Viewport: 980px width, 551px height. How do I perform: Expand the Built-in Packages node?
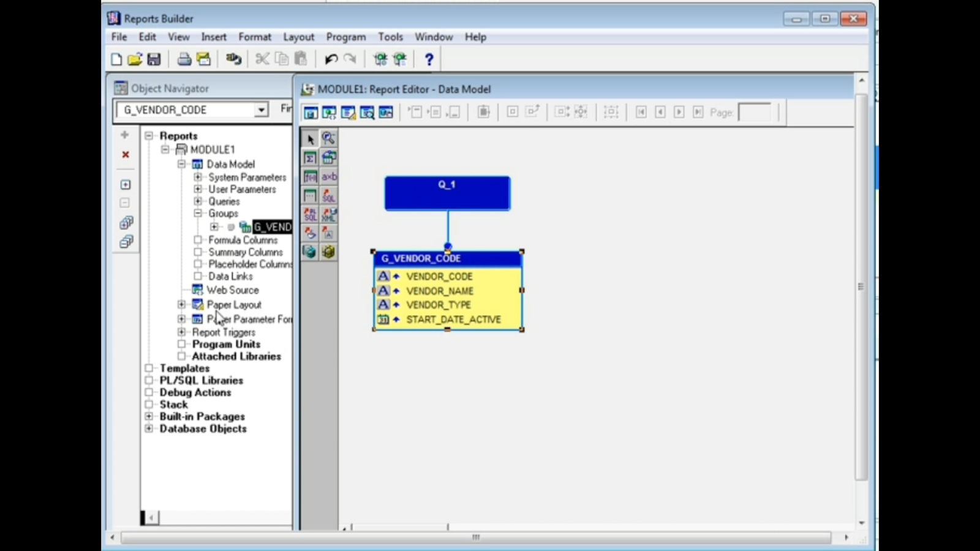coord(149,416)
